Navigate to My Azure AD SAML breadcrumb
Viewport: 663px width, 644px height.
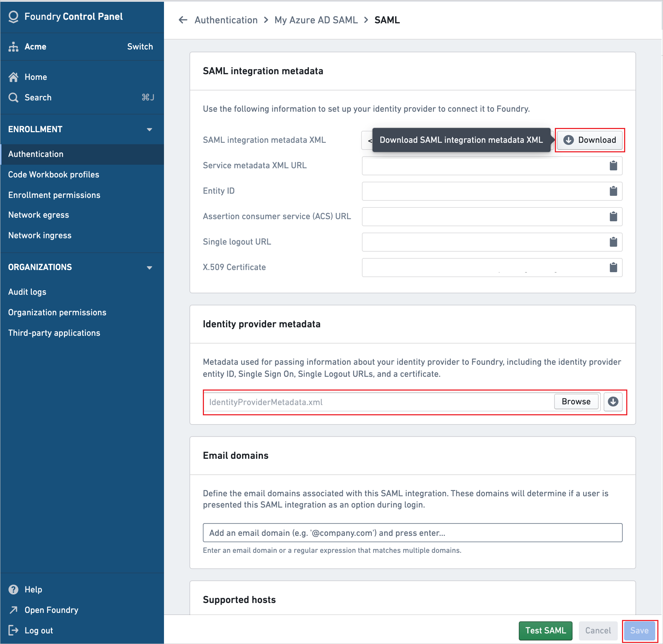coord(316,20)
